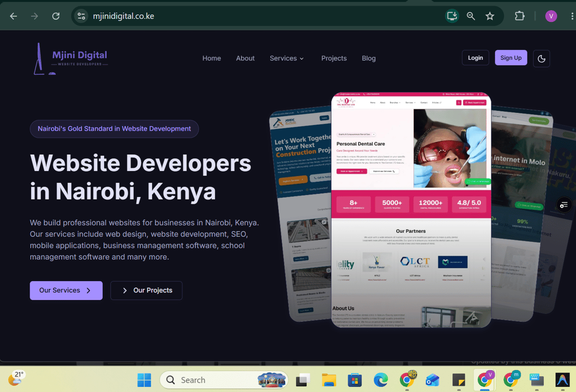
Task: Reload the mjinidigital.co.ke page
Action: pyautogui.click(x=56, y=16)
